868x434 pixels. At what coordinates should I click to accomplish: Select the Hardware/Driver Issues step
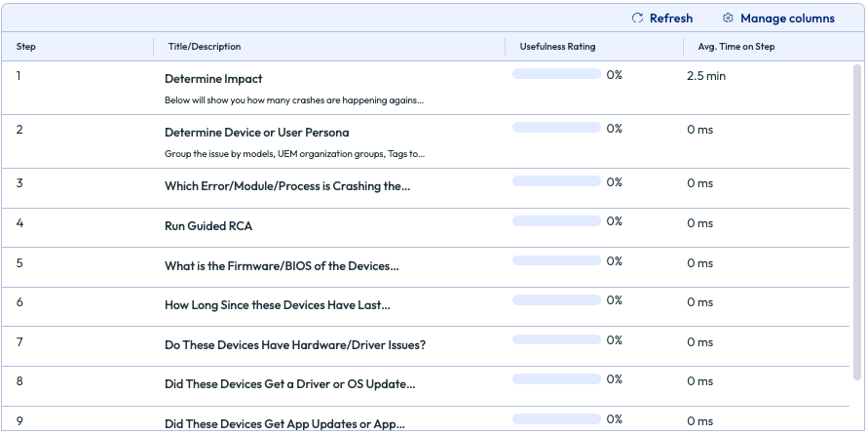294,345
